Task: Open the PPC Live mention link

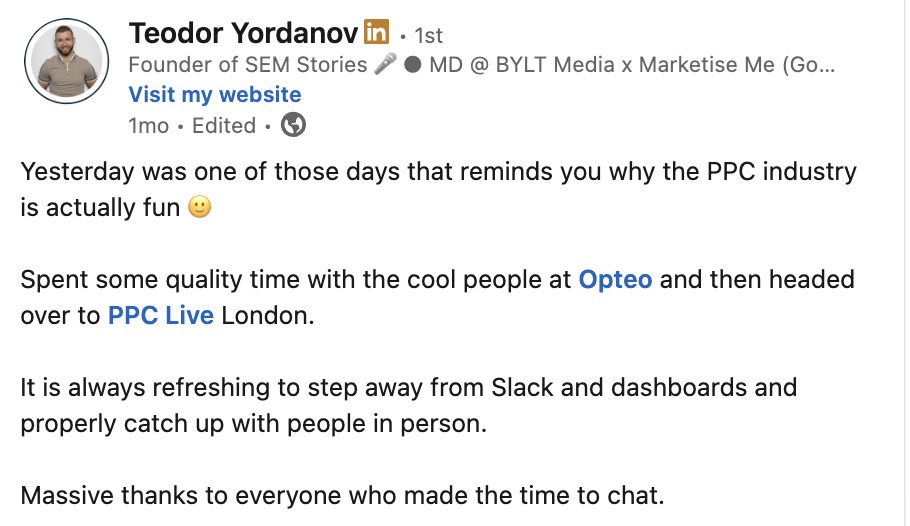Action: click(161, 316)
